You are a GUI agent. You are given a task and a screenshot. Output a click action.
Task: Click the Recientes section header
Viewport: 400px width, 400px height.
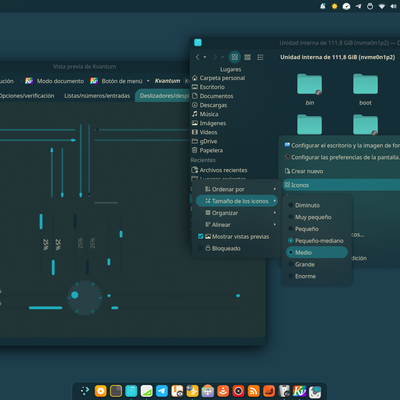point(203,160)
